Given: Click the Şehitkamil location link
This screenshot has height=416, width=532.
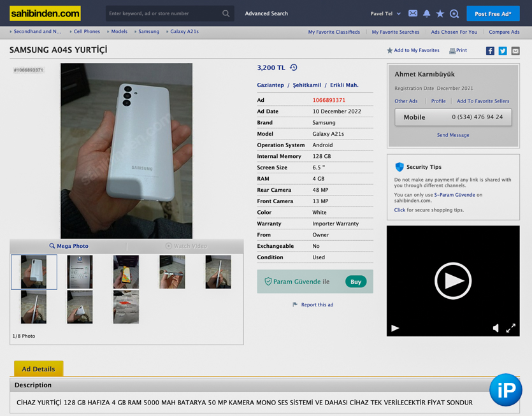Looking at the screenshot, I should pos(306,85).
